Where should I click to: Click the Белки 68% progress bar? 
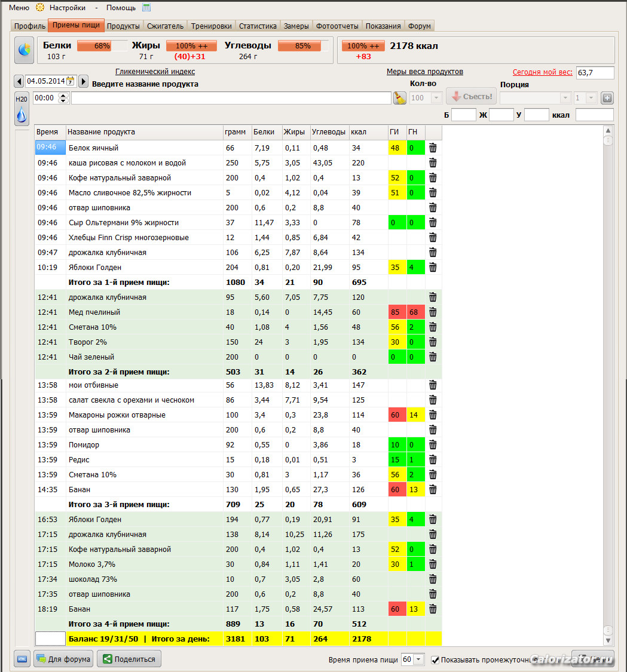102,46
